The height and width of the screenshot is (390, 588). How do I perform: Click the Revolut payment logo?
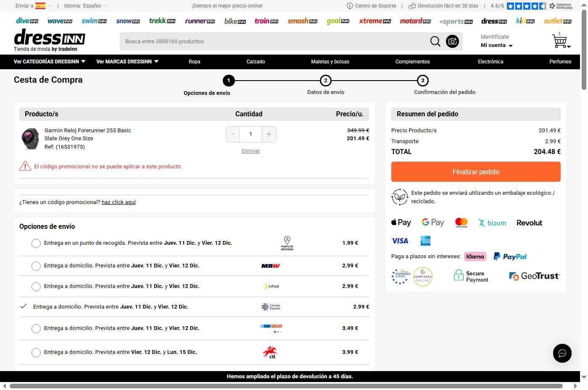(x=529, y=223)
